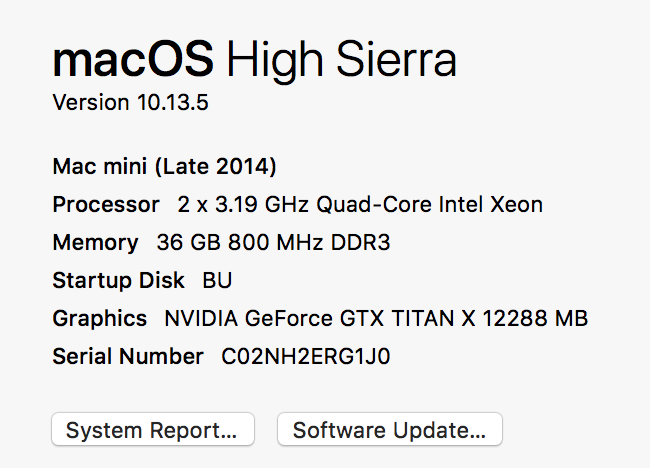
Task: Click the 800 MHz DDR3 text
Action: click(x=309, y=242)
